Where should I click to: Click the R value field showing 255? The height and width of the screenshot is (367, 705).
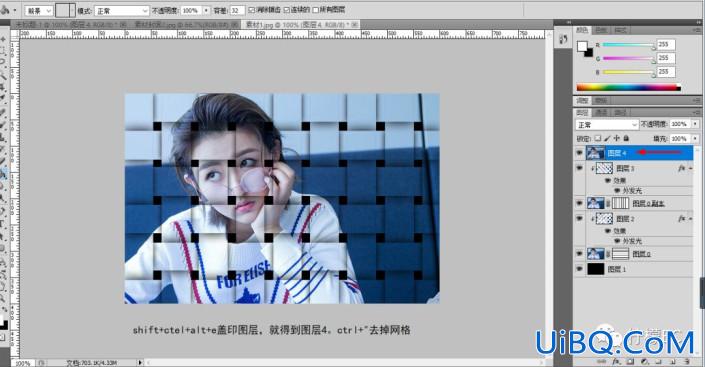[666, 44]
